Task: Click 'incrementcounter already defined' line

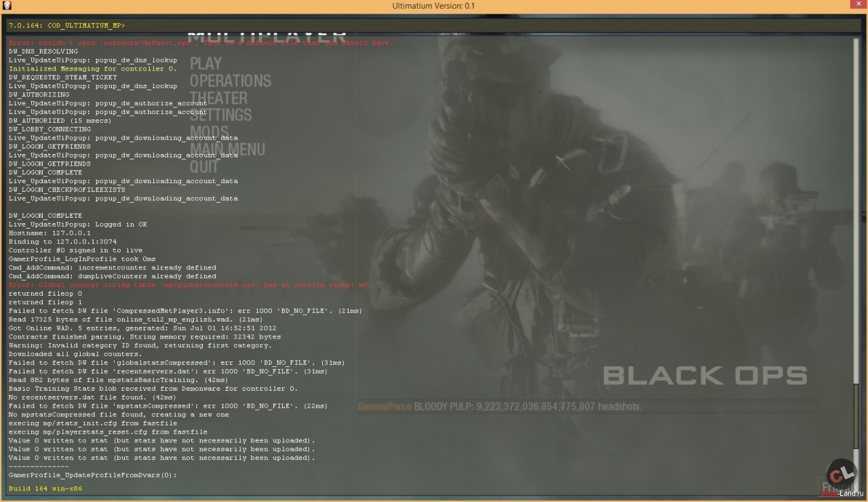Action: pos(113,268)
